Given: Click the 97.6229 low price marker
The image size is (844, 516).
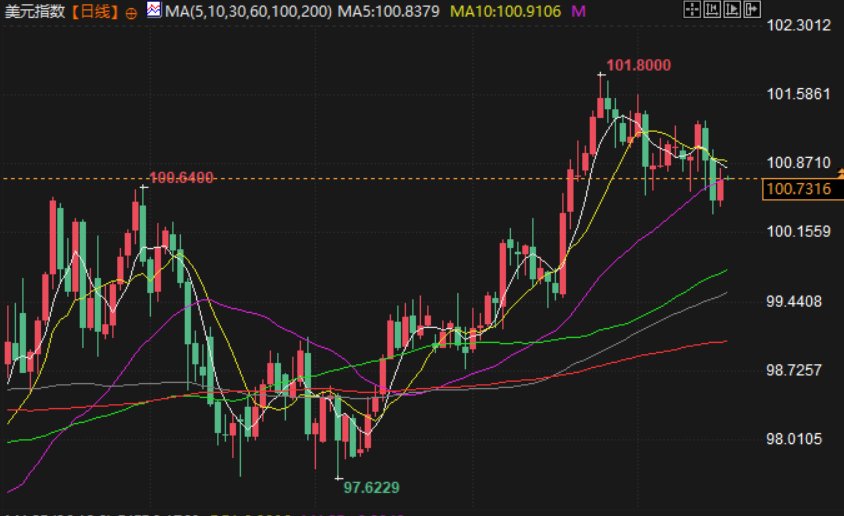Looking at the screenshot, I should pos(371,487).
